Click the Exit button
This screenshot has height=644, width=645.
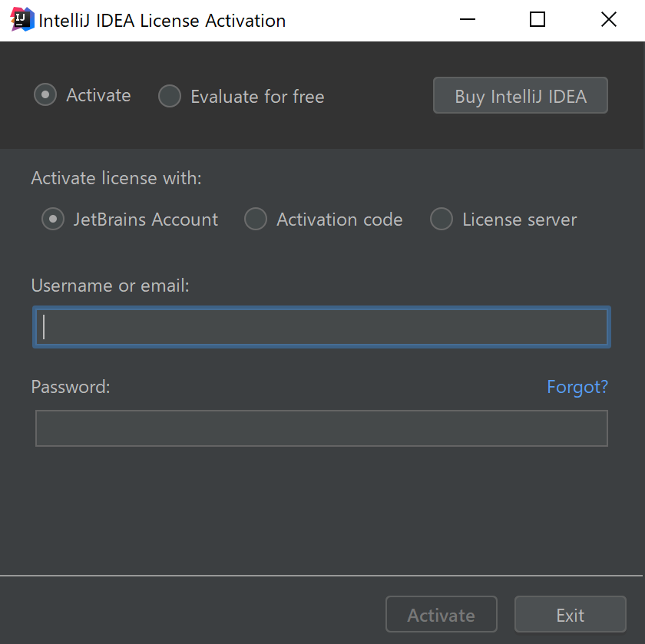[x=570, y=614]
